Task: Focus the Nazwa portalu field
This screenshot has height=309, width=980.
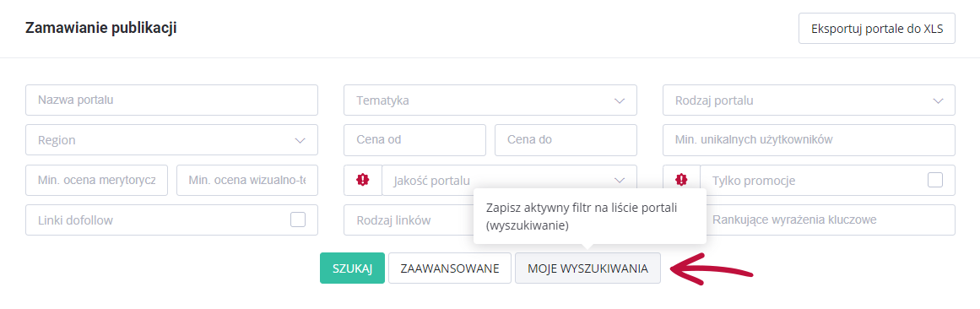Action: (x=172, y=100)
